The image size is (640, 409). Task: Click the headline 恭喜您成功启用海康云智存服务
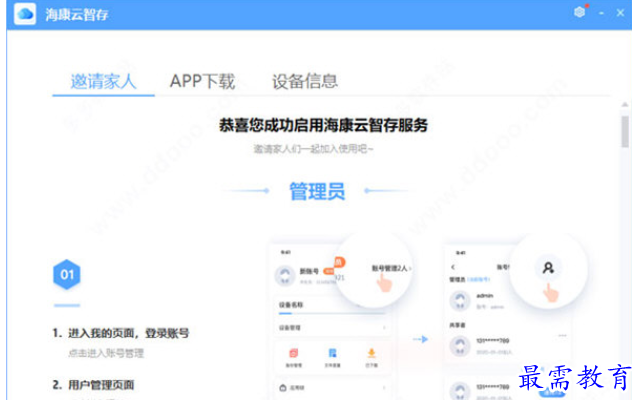pos(323,125)
